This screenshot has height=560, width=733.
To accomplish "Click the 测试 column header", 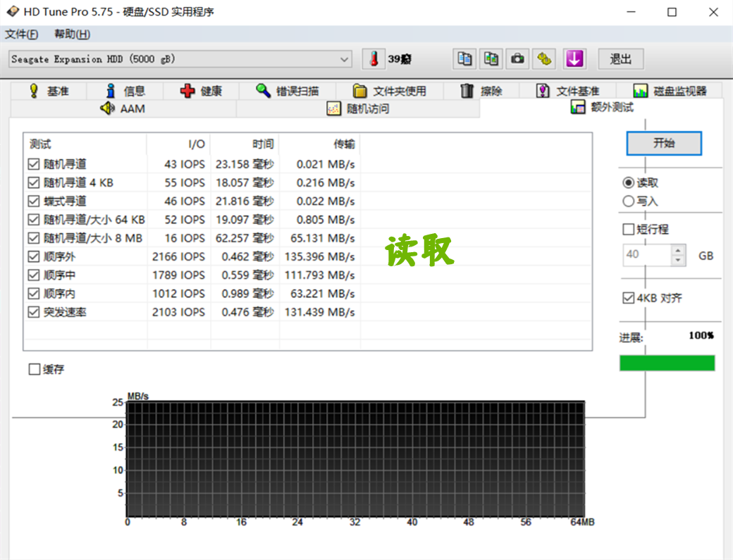I will [x=85, y=144].
